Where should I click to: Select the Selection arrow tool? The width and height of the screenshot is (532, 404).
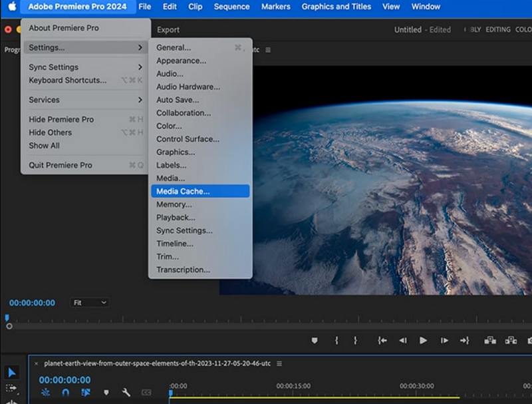[x=11, y=373]
